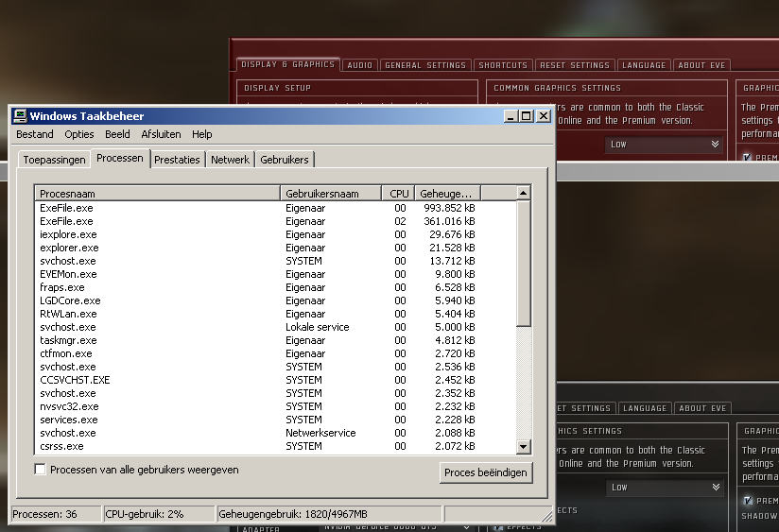Sort by the Gebruikersnaam column header
779x532 pixels.
click(x=331, y=193)
